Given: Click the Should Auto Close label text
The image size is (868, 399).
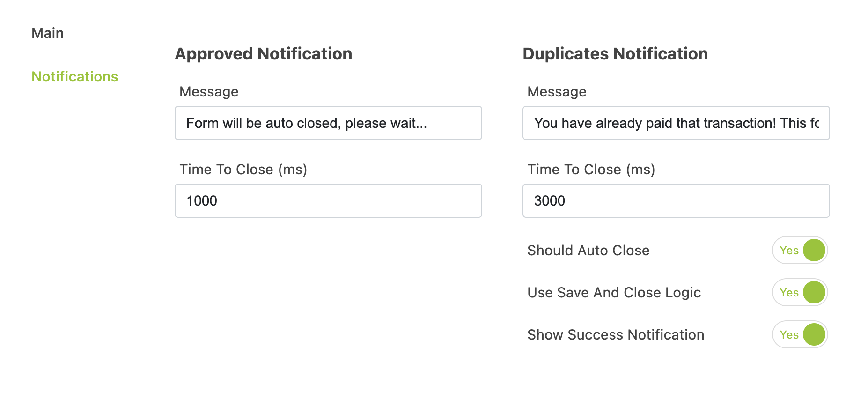Looking at the screenshot, I should click(588, 251).
